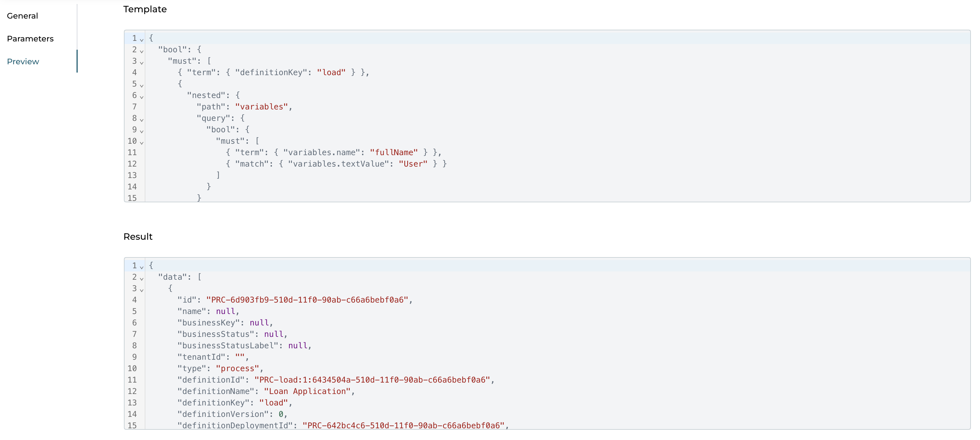Collapse the "bool" object on Template line 2
Image resolution: width=980 pixels, height=440 pixels.
click(141, 51)
